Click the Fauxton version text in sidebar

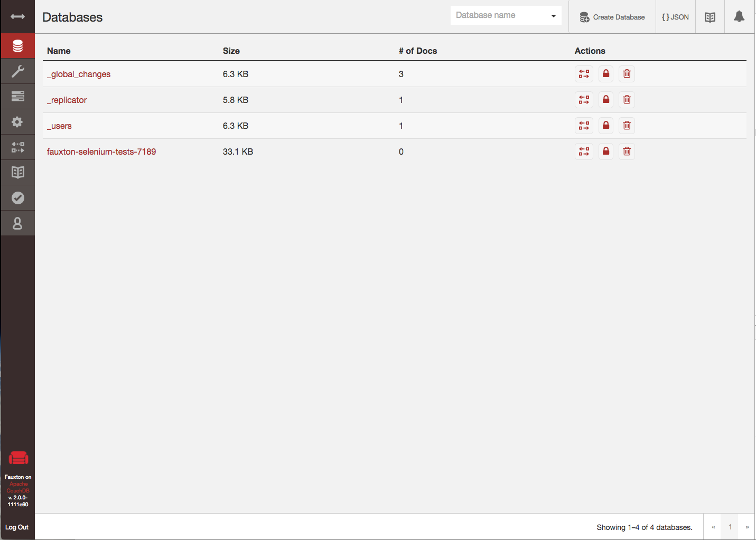[18, 501]
